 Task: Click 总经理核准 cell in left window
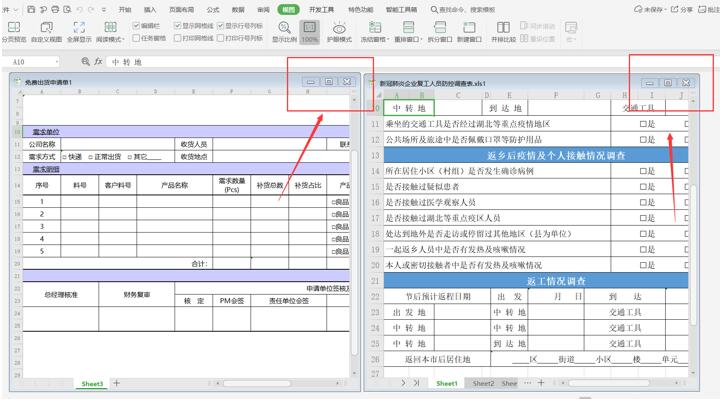pyautogui.click(x=61, y=294)
